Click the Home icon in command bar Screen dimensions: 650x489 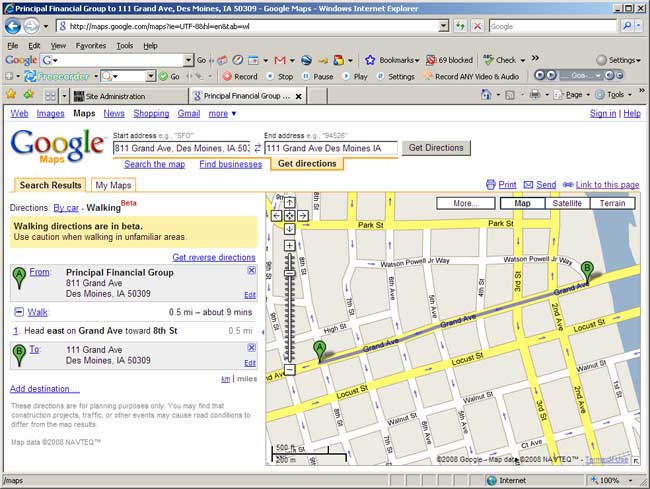tap(486, 95)
